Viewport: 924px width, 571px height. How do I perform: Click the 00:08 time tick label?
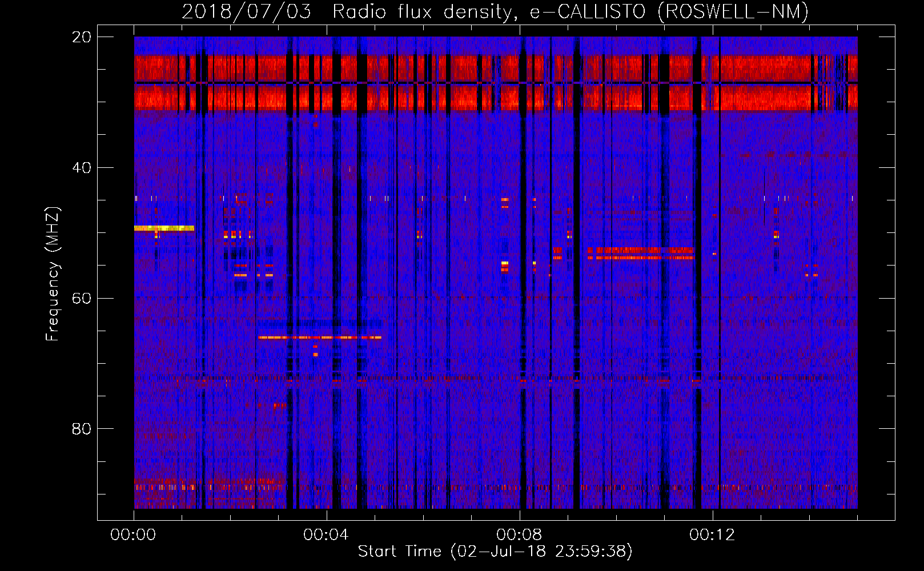click(x=519, y=535)
